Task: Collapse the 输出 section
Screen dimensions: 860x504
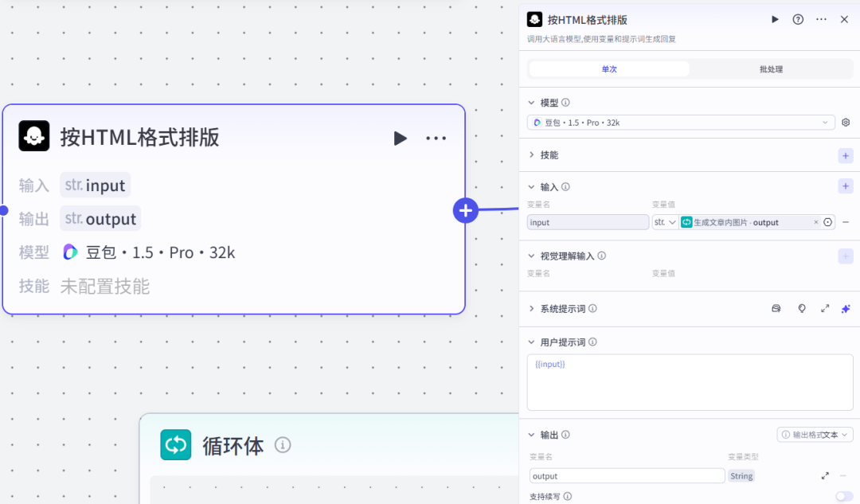Action: point(531,435)
